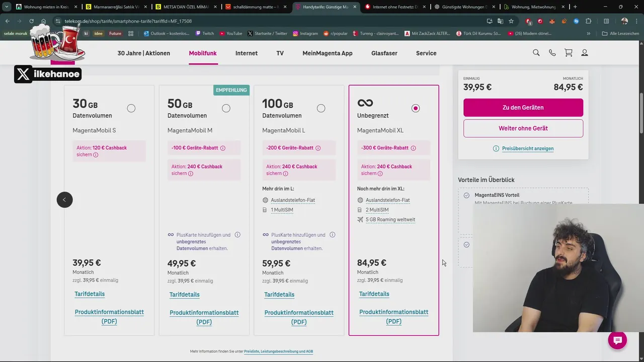644x362 pixels.
Task: Open Produktinformationsblatt PDF for MagentaMobil L
Action: [299, 317]
